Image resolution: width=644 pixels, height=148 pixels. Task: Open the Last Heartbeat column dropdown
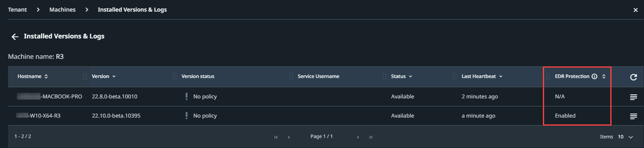click(x=501, y=76)
